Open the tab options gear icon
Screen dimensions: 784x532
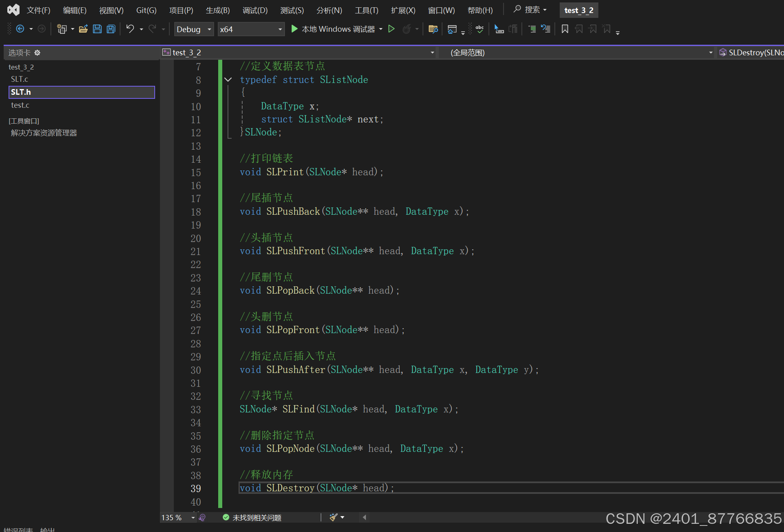point(37,53)
